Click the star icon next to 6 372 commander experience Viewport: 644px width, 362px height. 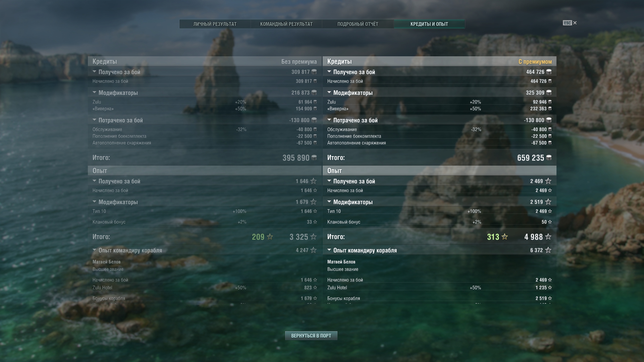pos(548,250)
